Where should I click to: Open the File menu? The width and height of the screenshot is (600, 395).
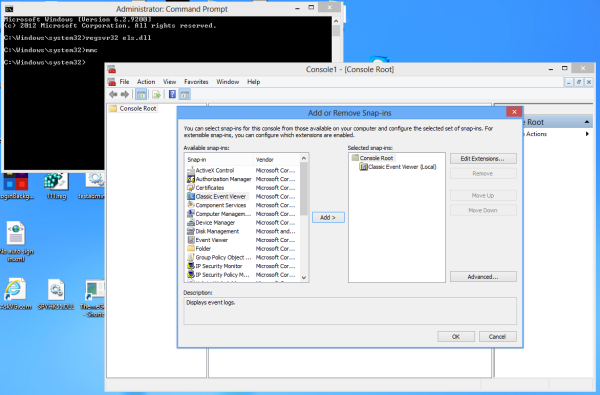point(124,82)
